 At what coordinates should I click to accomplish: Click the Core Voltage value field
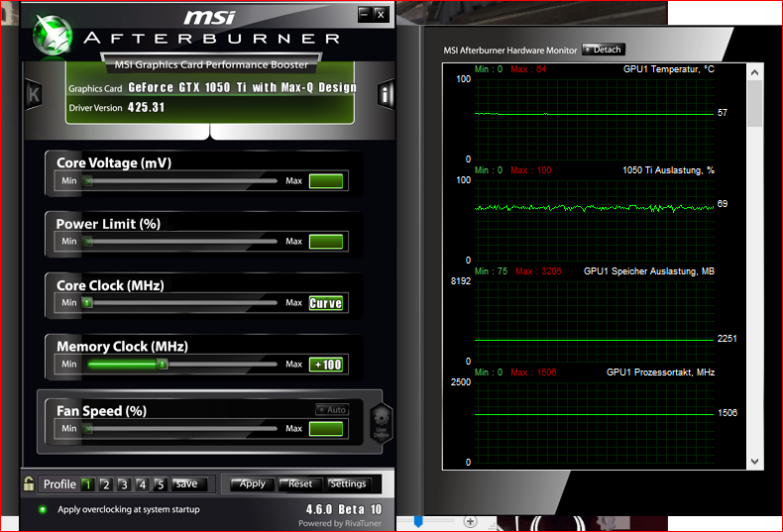[326, 181]
